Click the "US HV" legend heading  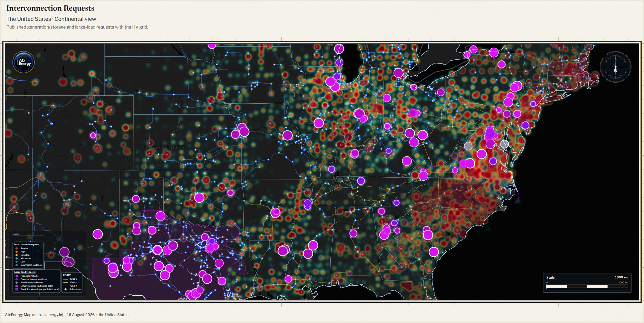tap(67, 275)
